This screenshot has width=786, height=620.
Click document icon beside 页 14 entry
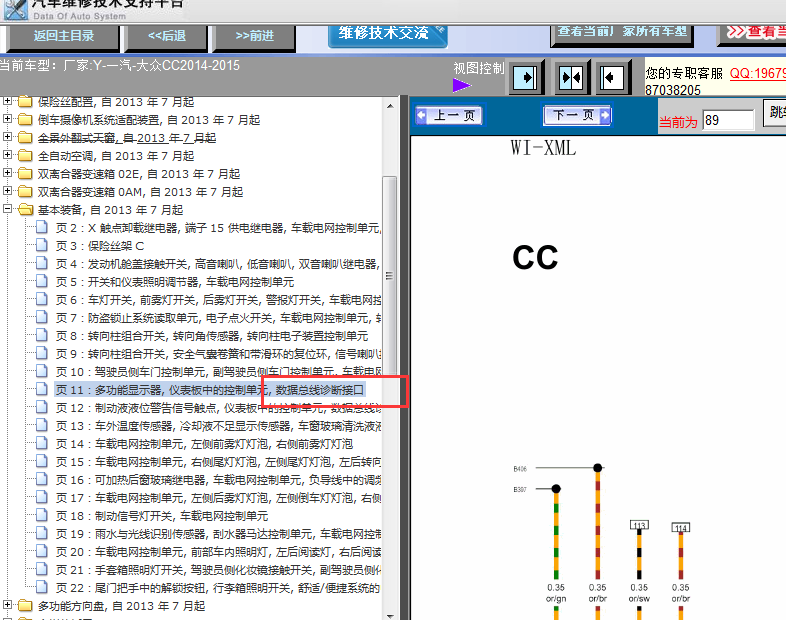click(42, 444)
